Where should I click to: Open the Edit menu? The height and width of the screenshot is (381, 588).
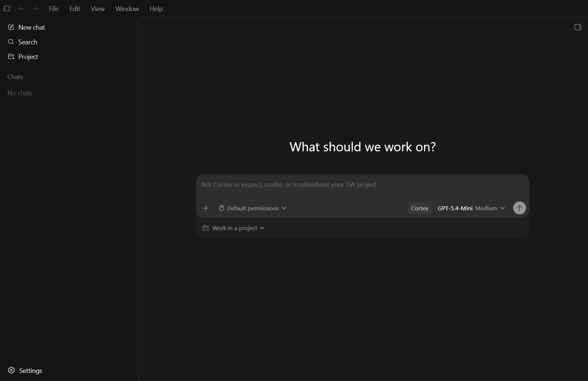[75, 9]
